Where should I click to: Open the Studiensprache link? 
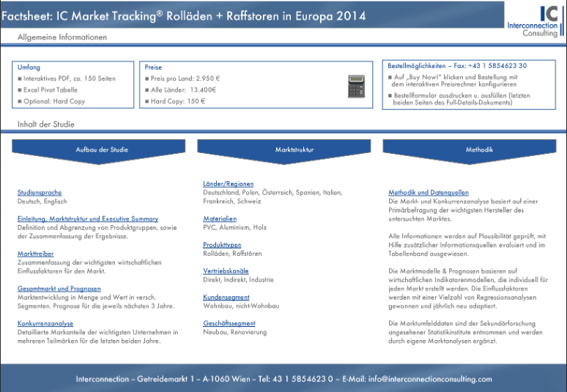click(x=40, y=193)
